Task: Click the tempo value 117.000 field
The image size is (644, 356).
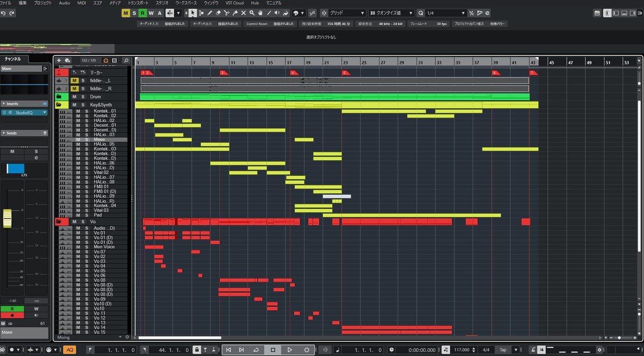Action: tap(462, 350)
